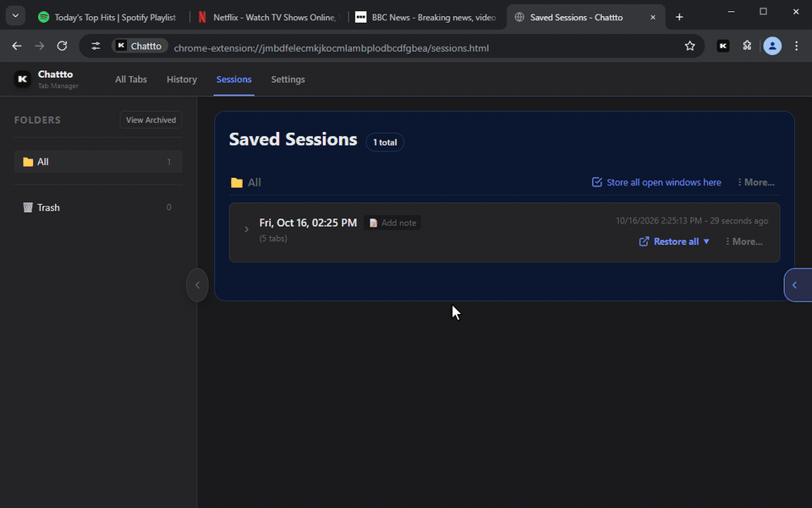Select the Trash folder in sidebar
This screenshot has width=812, height=508.
pos(98,207)
